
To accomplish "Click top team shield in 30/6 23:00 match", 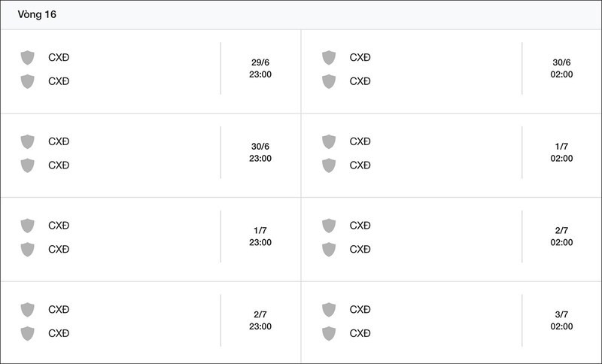I will pos(27,141).
